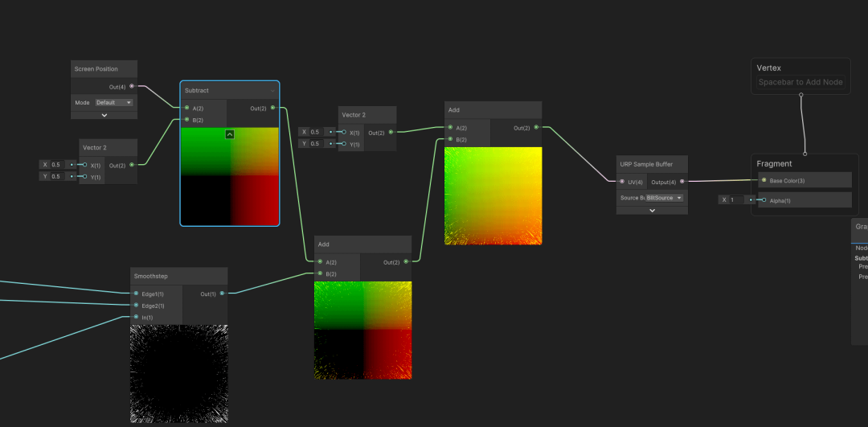868x427 pixels.
Task: Click the In(1) port on Smoothstep
Action: click(x=136, y=317)
